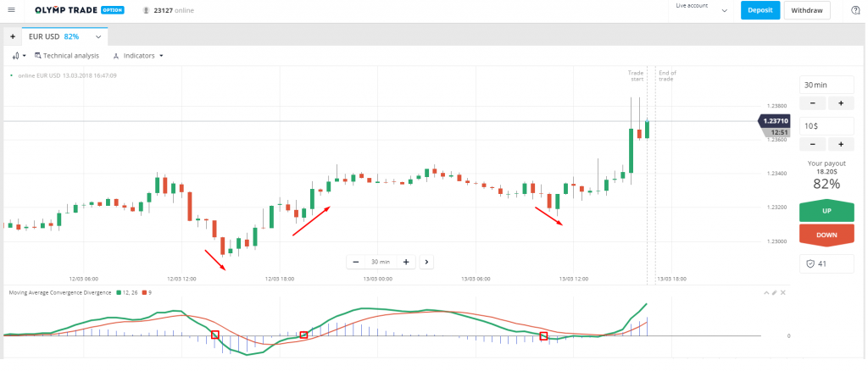Click the 30 min chart timeframe label
This screenshot has width=868, height=371.
(381, 262)
